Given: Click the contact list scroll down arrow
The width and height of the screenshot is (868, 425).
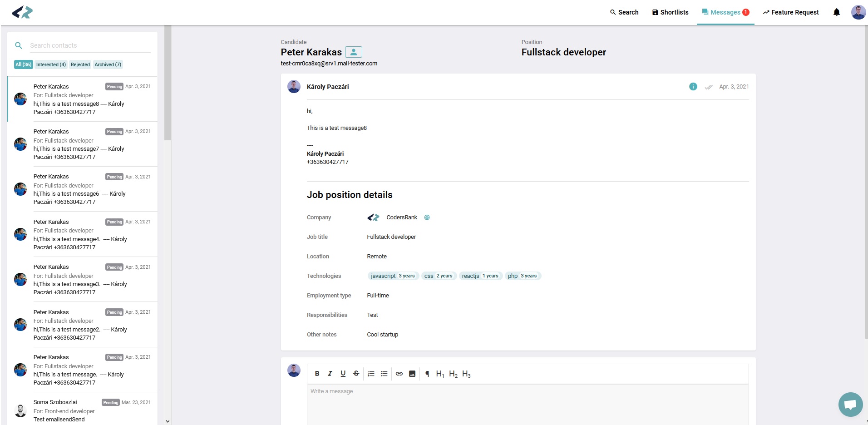Looking at the screenshot, I should pyautogui.click(x=168, y=421).
